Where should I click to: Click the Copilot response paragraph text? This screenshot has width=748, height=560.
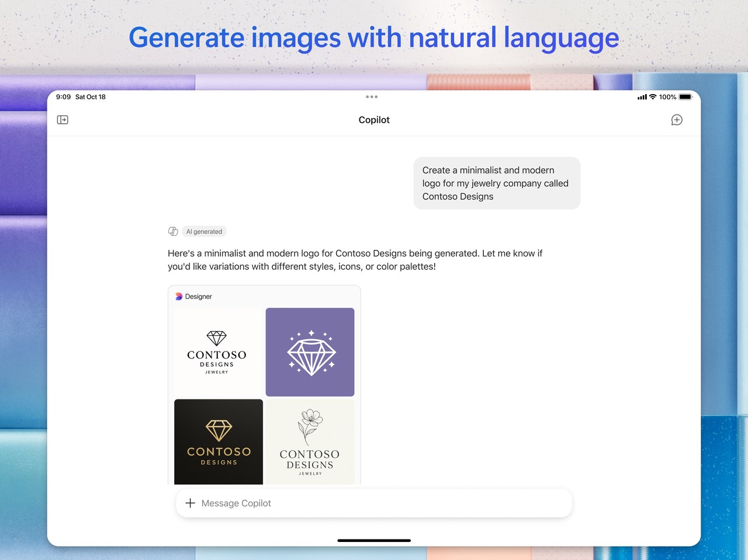click(355, 260)
